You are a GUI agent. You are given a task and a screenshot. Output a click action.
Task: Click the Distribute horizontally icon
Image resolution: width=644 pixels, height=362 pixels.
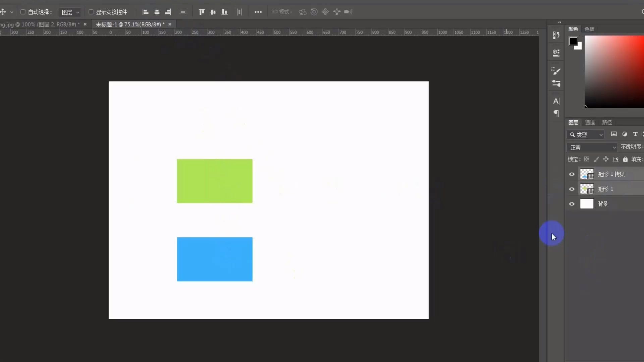point(239,12)
